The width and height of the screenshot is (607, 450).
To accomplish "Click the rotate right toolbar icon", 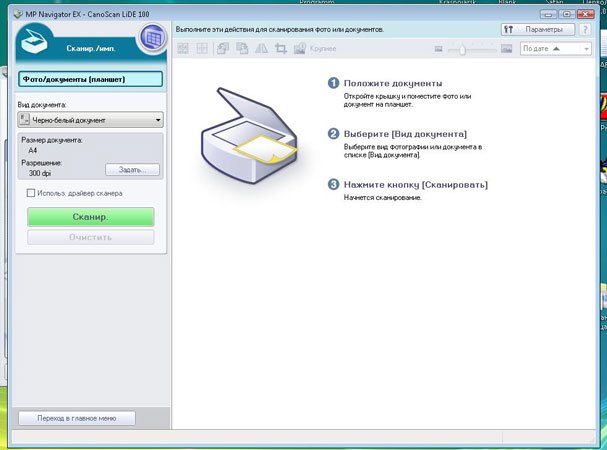I will 242,49.
